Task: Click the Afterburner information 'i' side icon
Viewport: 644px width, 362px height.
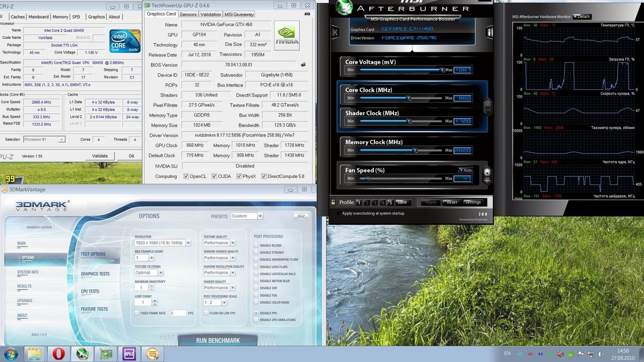Action: pos(489,33)
